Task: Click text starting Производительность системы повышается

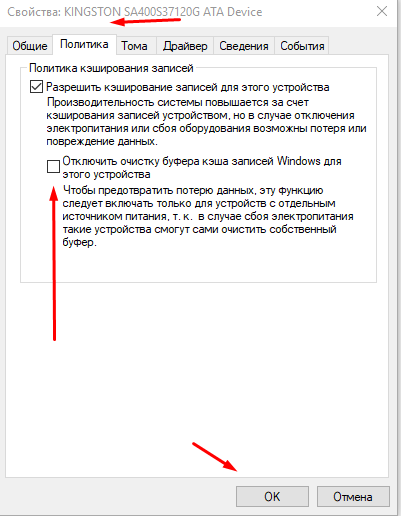Action: (x=206, y=122)
